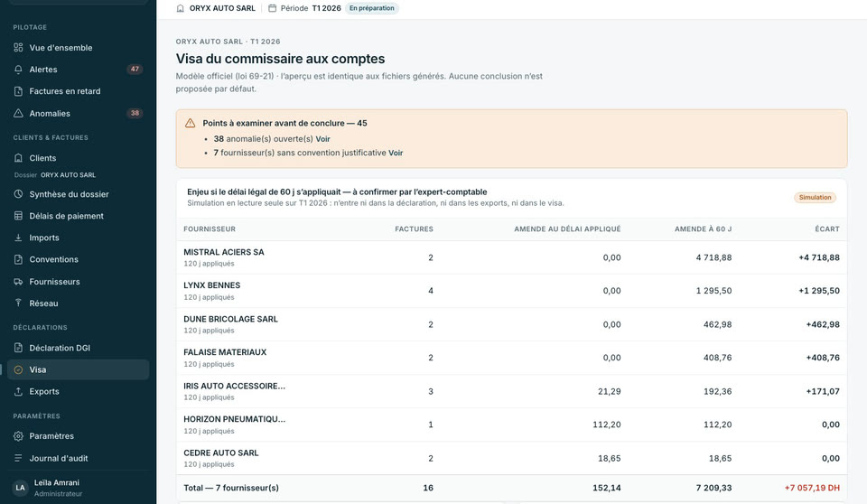Click the Réseau signal icon
This screenshot has height=504, width=867.
[x=18, y=303]
